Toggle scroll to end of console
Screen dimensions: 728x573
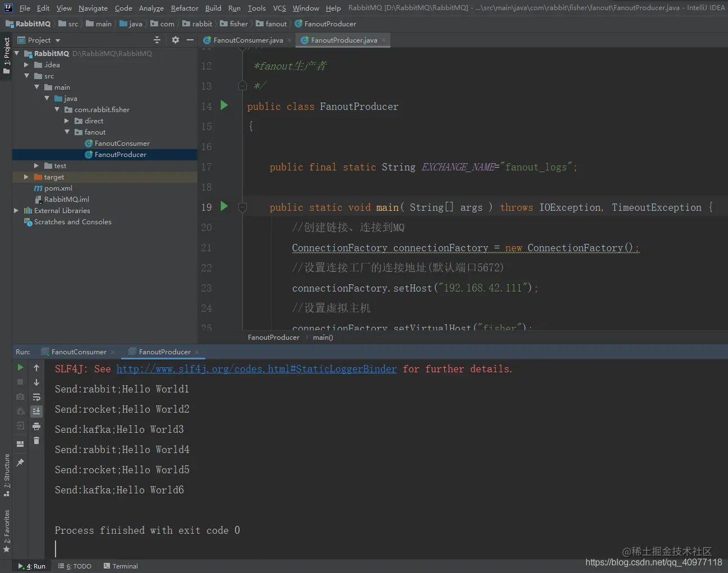tap(36, 411)
